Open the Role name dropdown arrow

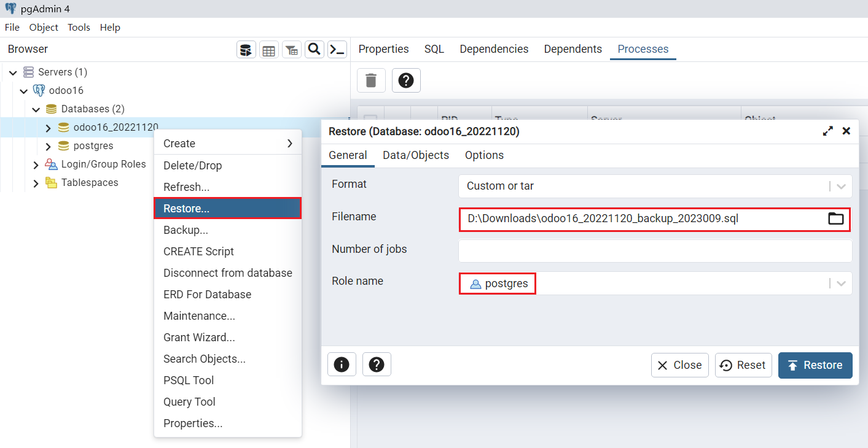(841, 284)
